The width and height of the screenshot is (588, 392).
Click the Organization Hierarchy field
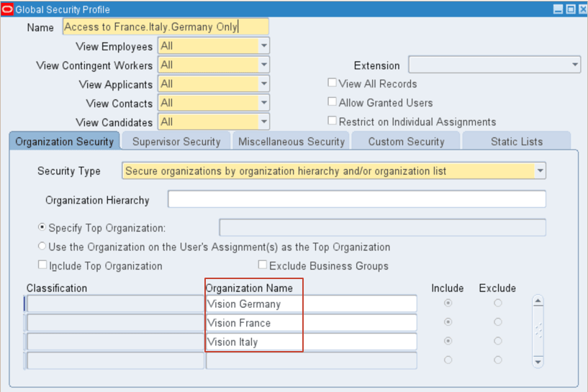pyautogui.click(x=357, y=199)
